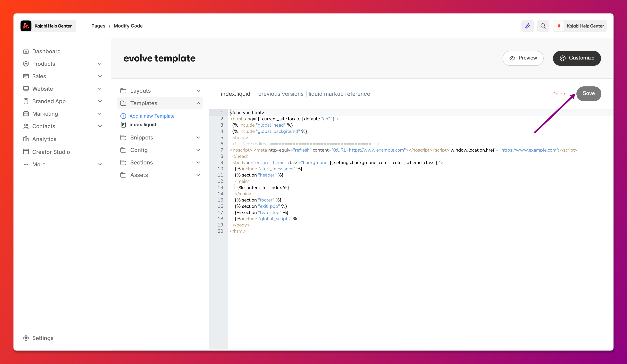Click the Modify Code breadcrumb text
This screenshot has height=364, width=627.
[128, 26]
